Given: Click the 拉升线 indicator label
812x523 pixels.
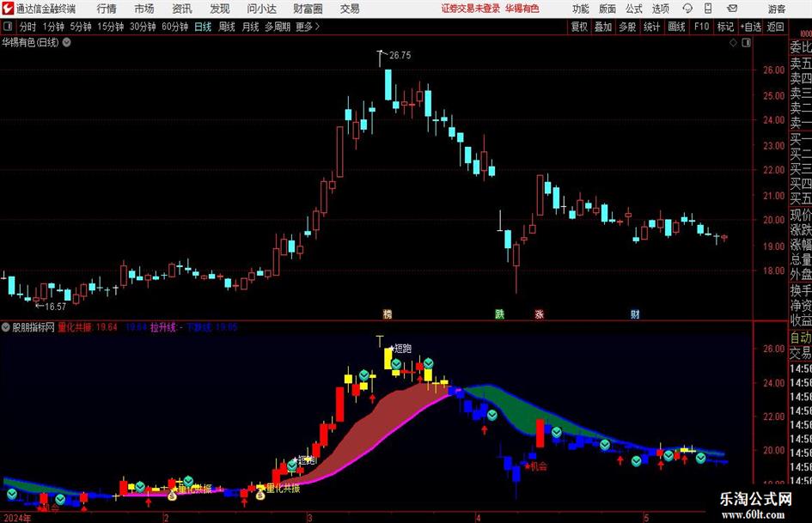Looking at the screenshot, I should tap(163, 327).
